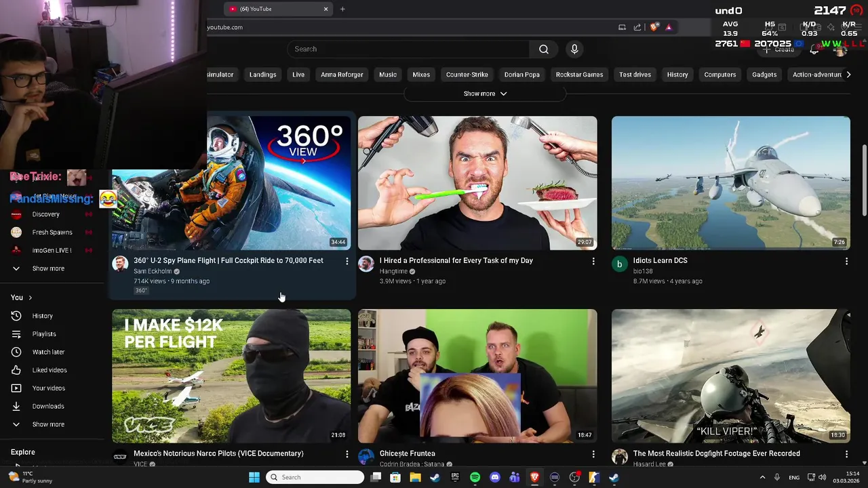Select the Landings filter chip
The image size is (868, 488).
262,75
